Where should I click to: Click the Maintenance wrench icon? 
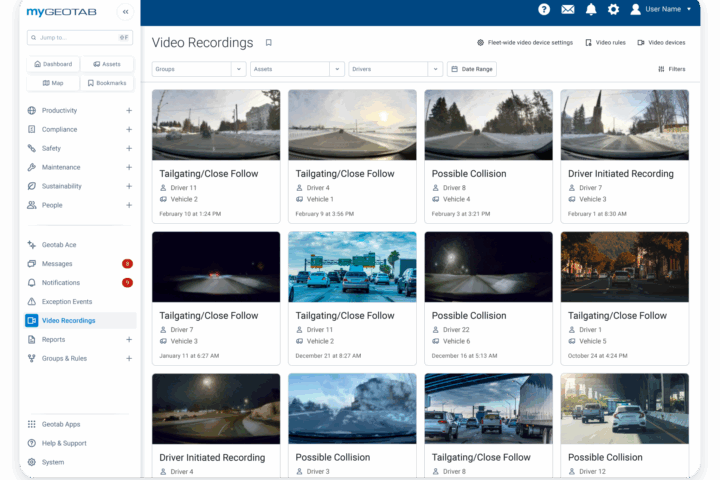(x=32, y=167)
